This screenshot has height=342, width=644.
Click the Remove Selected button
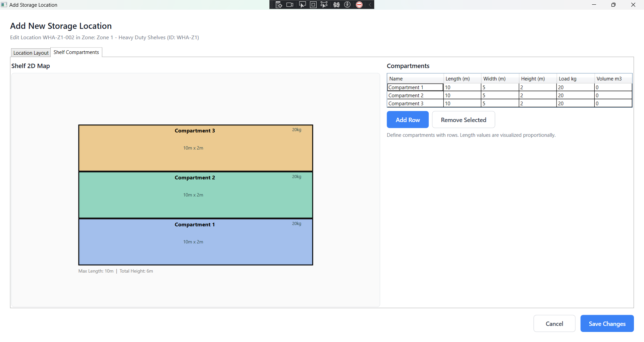[x=463, y=120]
